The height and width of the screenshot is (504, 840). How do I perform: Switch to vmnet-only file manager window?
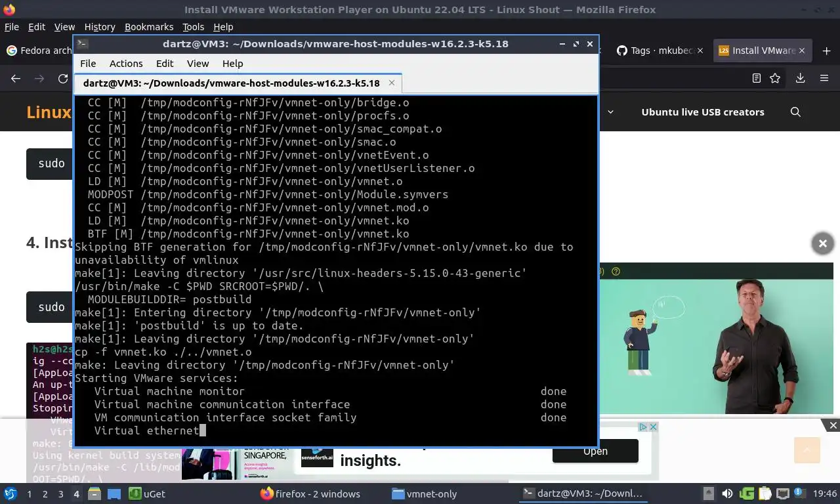[424, 494]
